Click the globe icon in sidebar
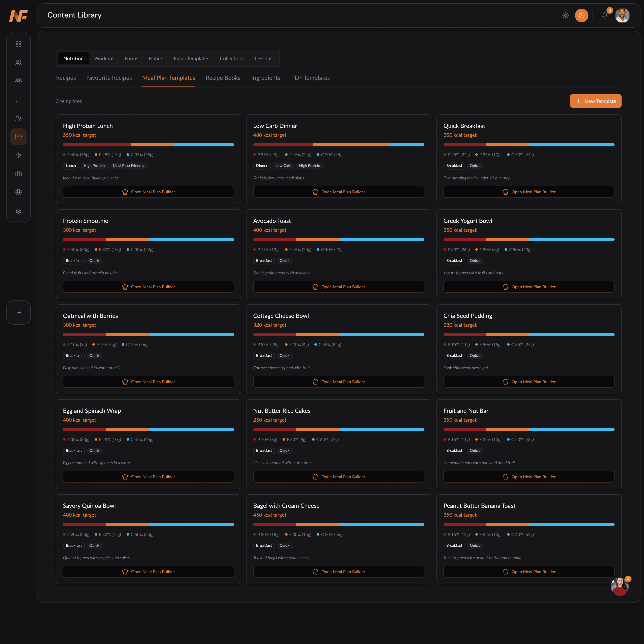 pos(18,192)
